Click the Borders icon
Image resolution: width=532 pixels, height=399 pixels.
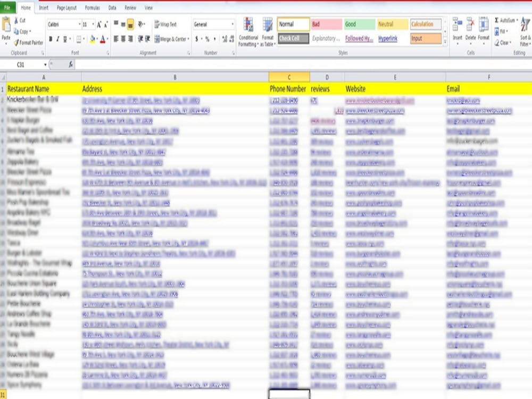point(79,39)
